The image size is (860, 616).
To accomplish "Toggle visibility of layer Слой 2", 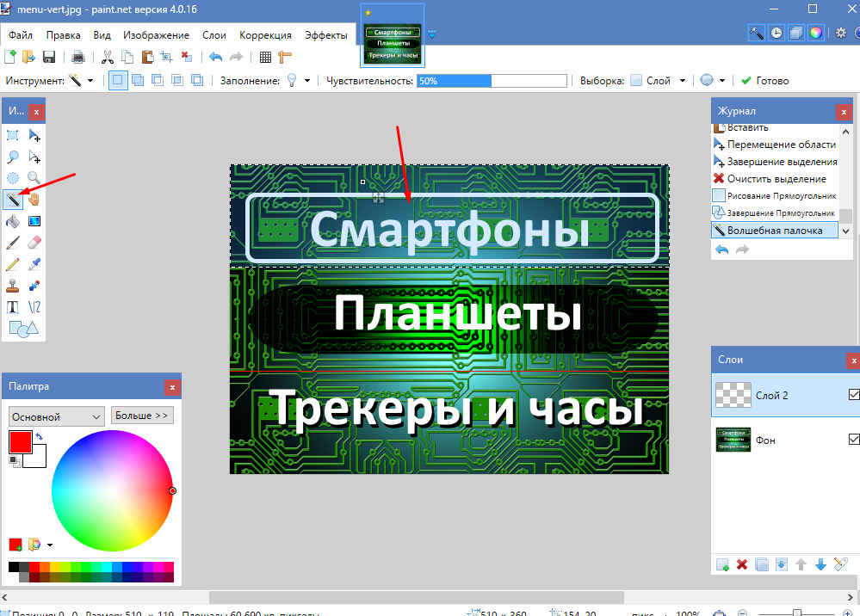I will coord(854,395).
